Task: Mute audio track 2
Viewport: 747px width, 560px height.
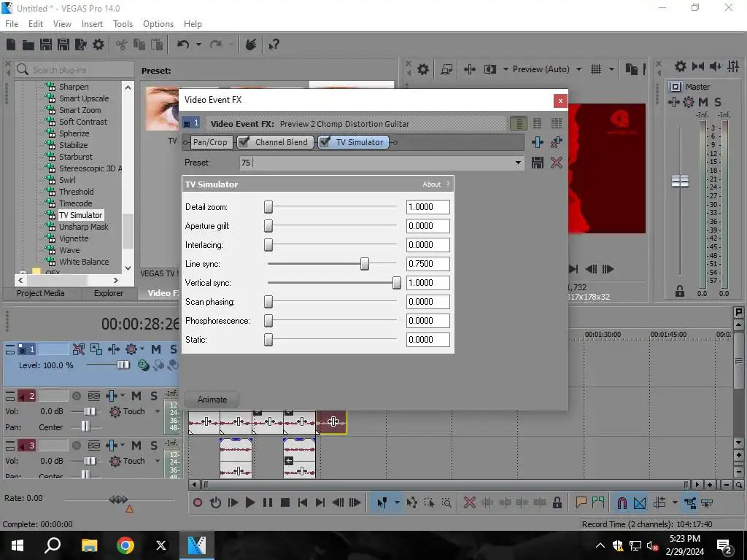Action: tap(136, 396)
